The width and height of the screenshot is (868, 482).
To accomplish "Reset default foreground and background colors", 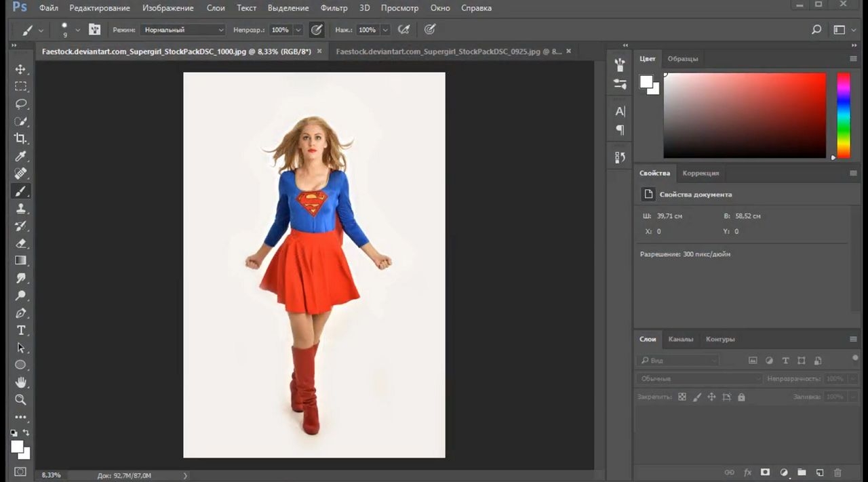I will point(14,433).
